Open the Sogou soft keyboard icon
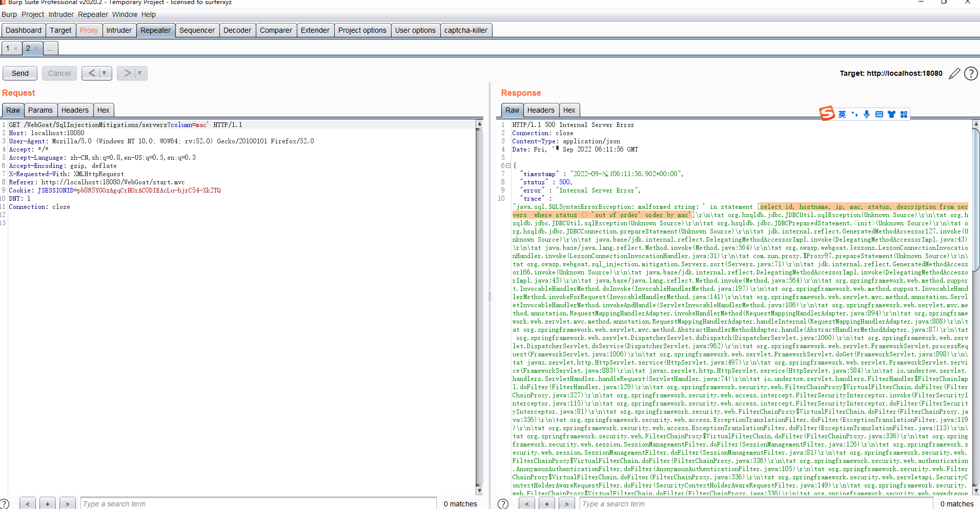Screen dimensions: 980x509 tap(879, 114)
